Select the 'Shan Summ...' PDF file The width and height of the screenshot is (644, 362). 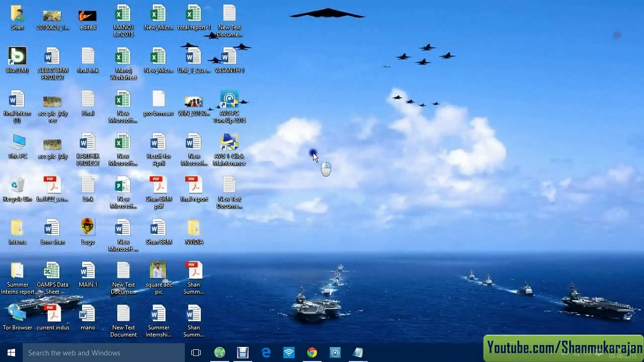coord(194,278)
